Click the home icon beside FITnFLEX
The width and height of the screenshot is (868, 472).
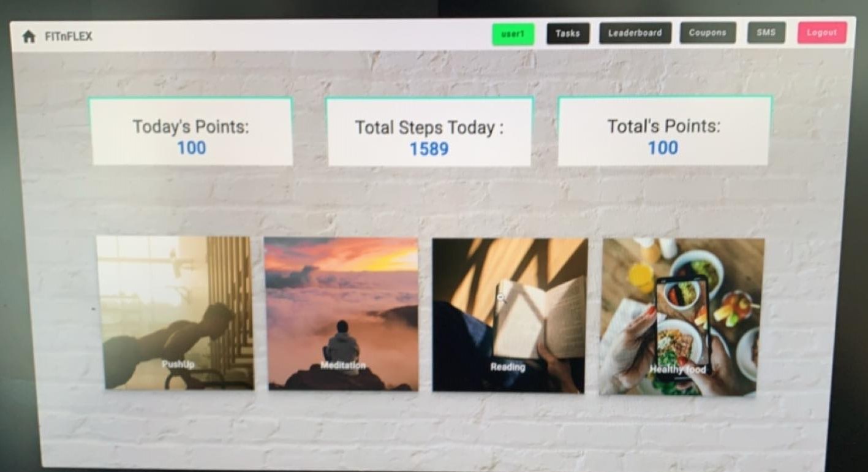[x=29, y=37]
